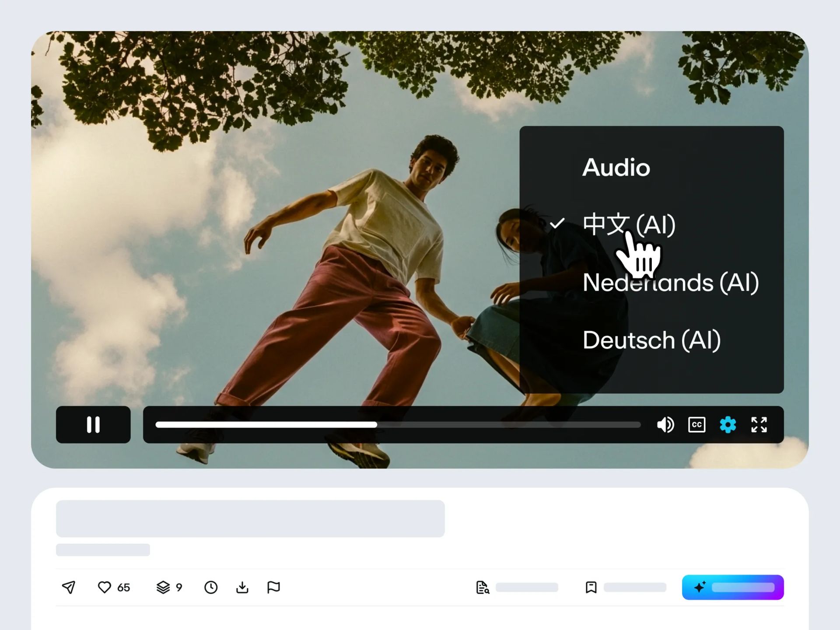Pause the video playback
Image resolution: width=840 pixels, height=630 pixels.
click(93, 424)
